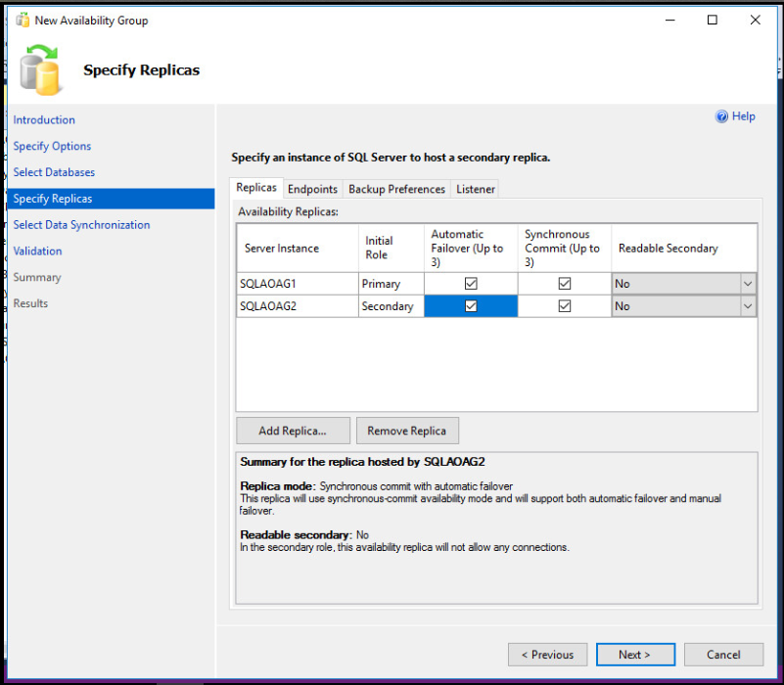Open Readable Secondary dropdown for SQLAOAG1
Viewport: 784px width, 685px height.
pyautogui.click(x=748, y=284)
